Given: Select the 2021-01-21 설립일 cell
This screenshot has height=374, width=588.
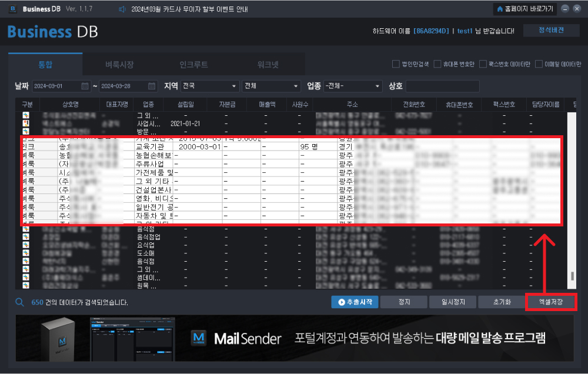Looking at the screenshot, I should point(185,123).
